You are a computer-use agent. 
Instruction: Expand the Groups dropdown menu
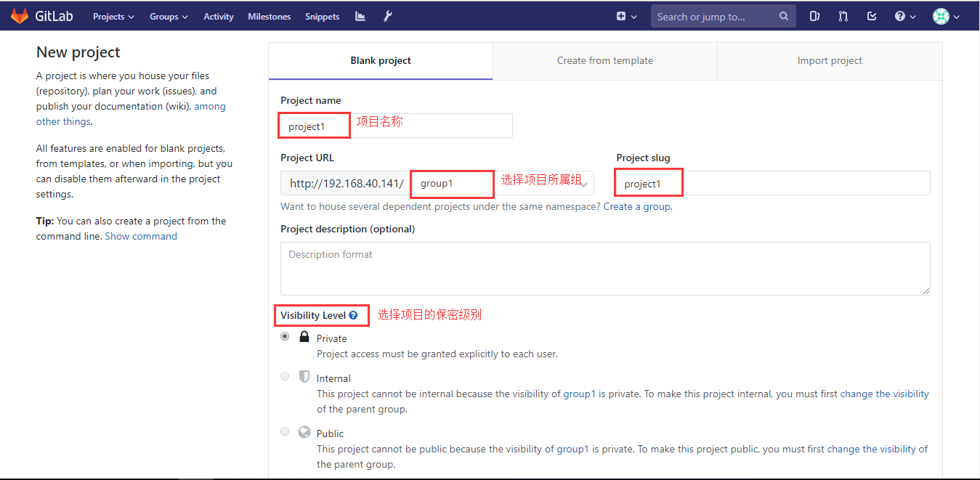(169, 17)
